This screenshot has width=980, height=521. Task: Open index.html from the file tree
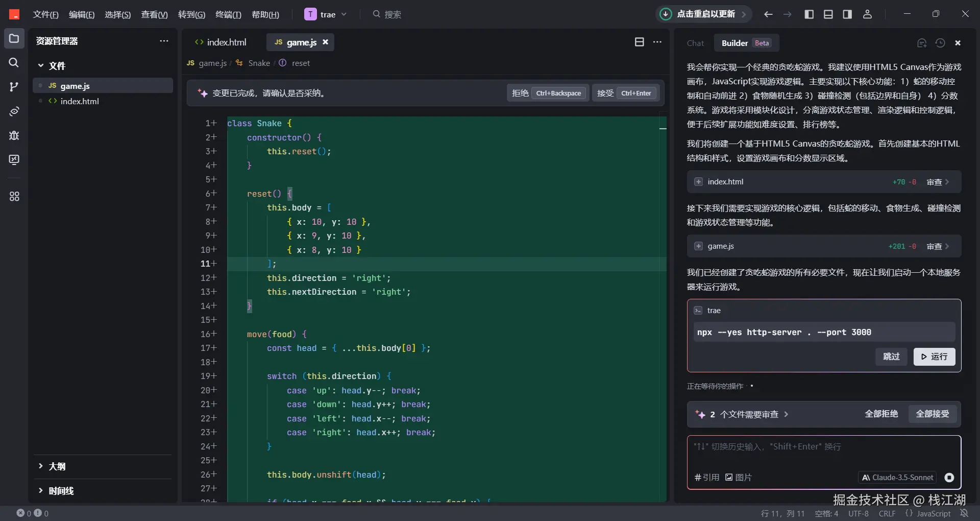(x=103, y=101)
